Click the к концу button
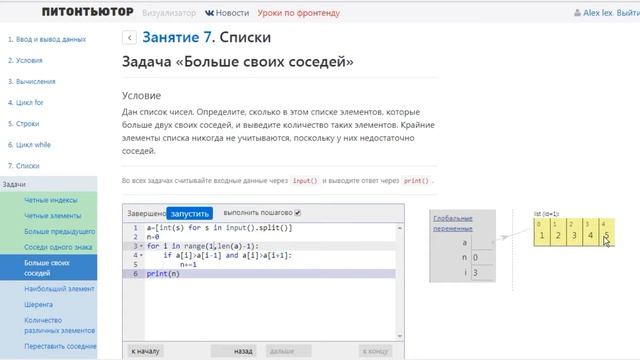 [x=376, y=351]
